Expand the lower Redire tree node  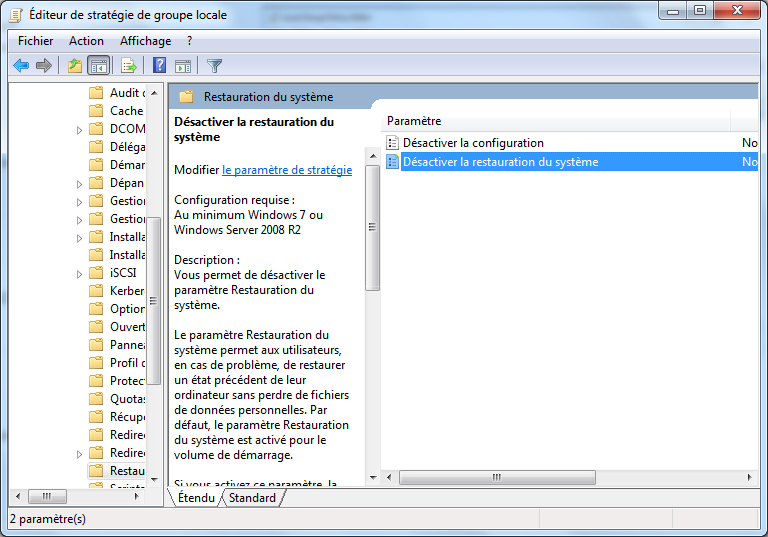pyautogui.click(x=79, y=455)
